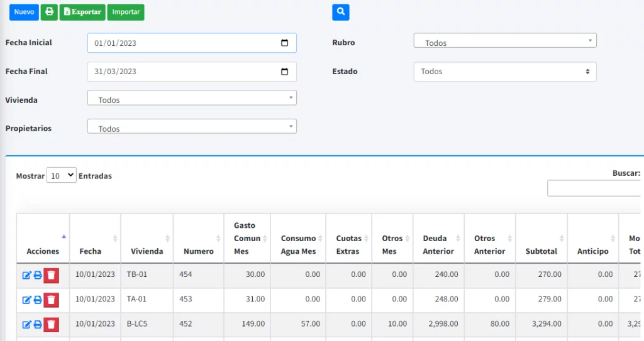The image size is (644, 341).
Task: Focus the Buscar search input field
Action: (x=595, y=188)
